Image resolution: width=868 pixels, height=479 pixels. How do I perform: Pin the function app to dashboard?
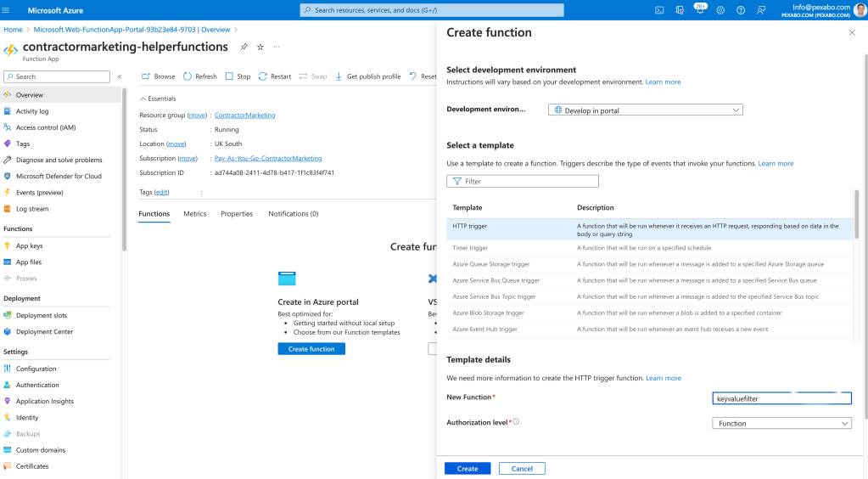244,47
